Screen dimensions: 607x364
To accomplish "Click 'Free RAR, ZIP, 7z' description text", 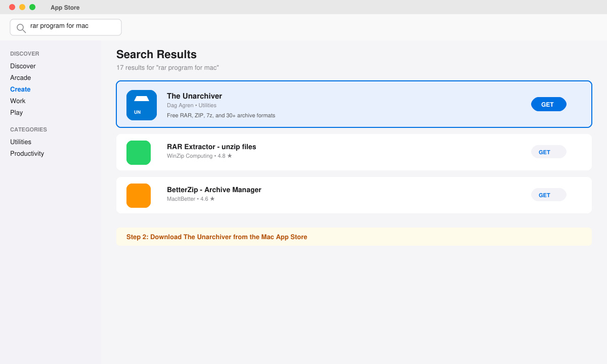I will [221, 115].
